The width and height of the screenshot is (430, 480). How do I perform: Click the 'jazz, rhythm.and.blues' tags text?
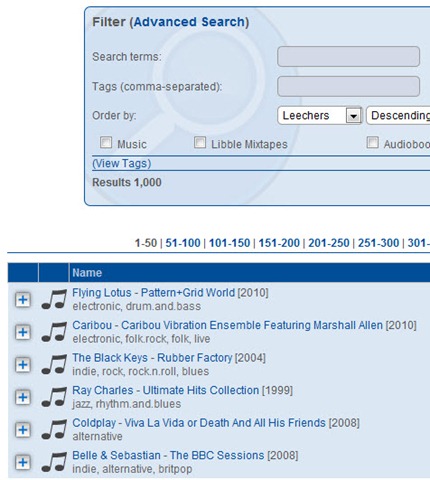pos(127,404)
